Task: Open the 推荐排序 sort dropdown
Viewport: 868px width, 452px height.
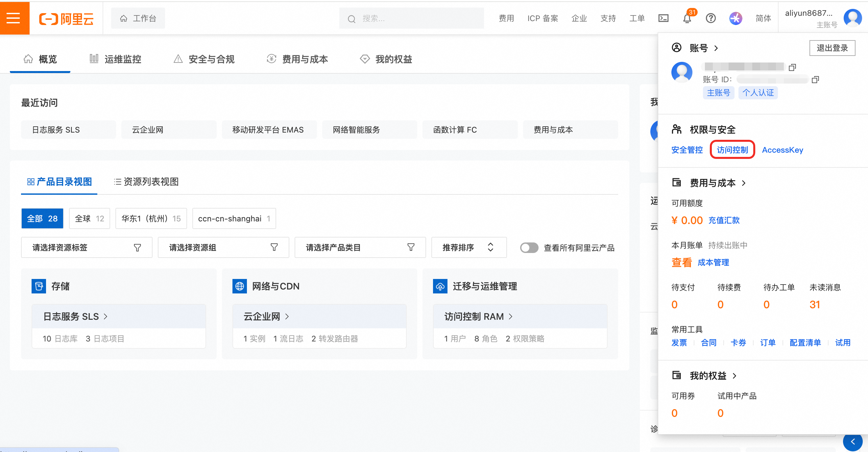Action: pyautogui.click(x=469, y=247)
